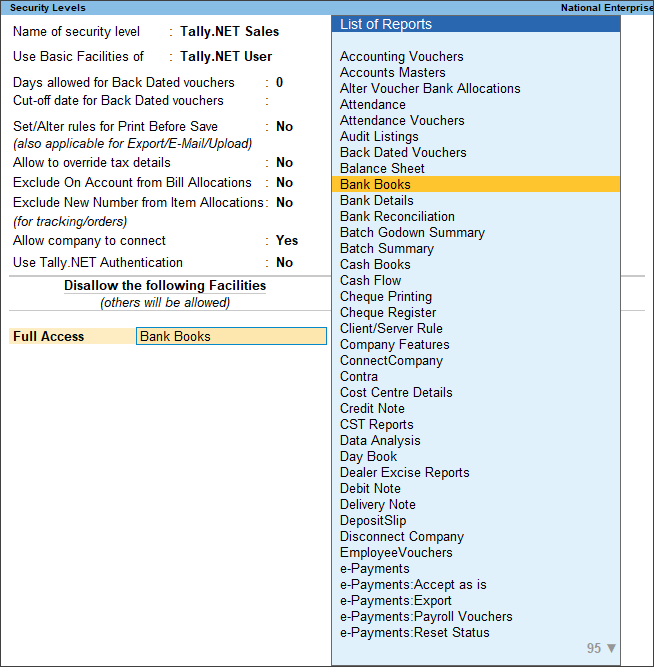Toggle Set/Alter rules for Print Before Save

point(285,127)
